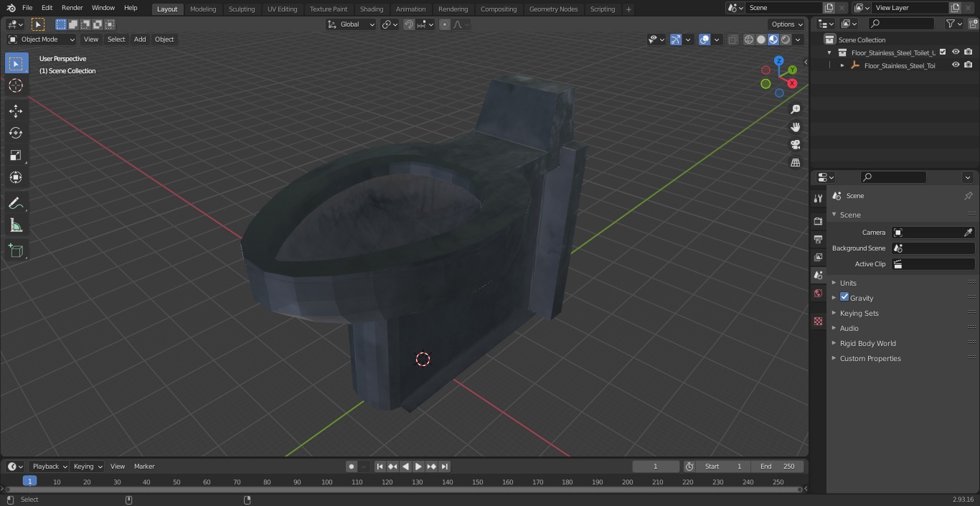Click frame 100 on timeline ruler

[x=327, y=482]
